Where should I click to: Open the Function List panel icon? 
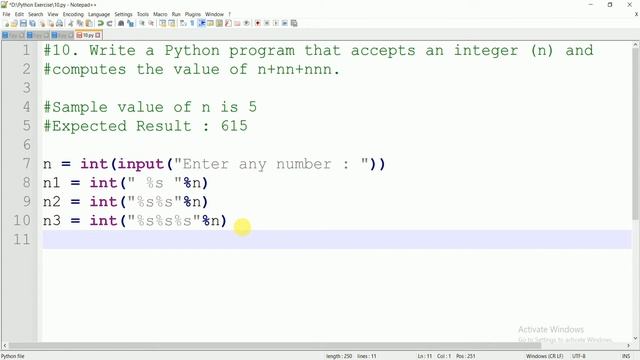tap(228, 23)
